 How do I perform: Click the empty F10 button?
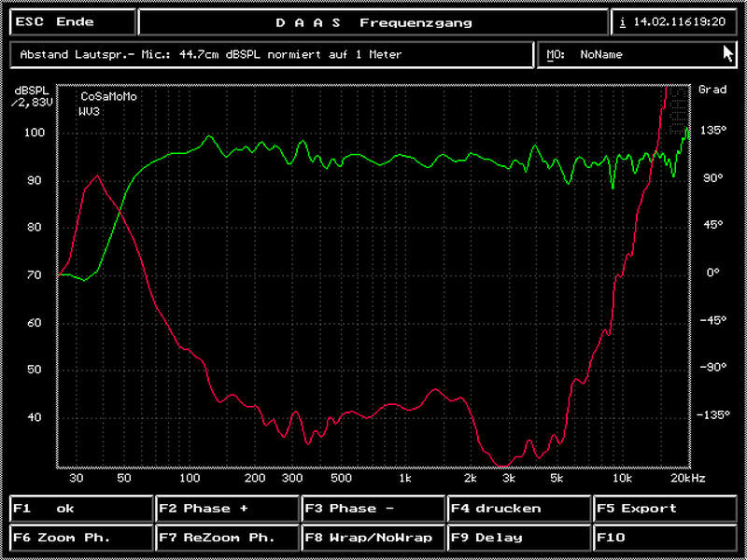click(x=667, y=538)
